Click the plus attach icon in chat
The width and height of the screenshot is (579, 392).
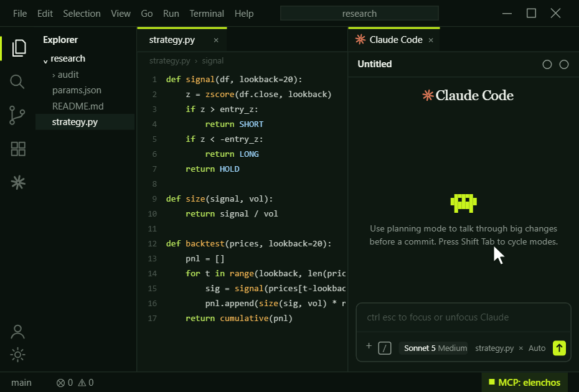(x=369, y=346)
